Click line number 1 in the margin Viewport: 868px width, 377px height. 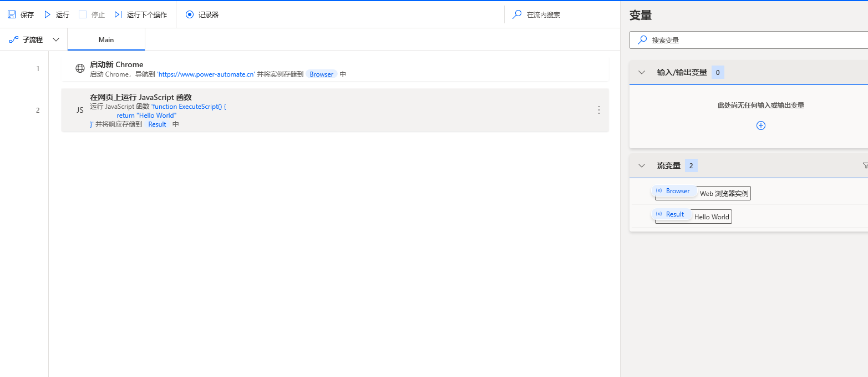38,69
